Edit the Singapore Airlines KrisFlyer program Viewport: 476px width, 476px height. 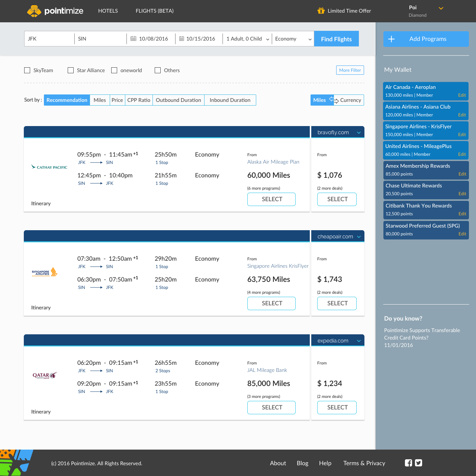tap(462, 135)
